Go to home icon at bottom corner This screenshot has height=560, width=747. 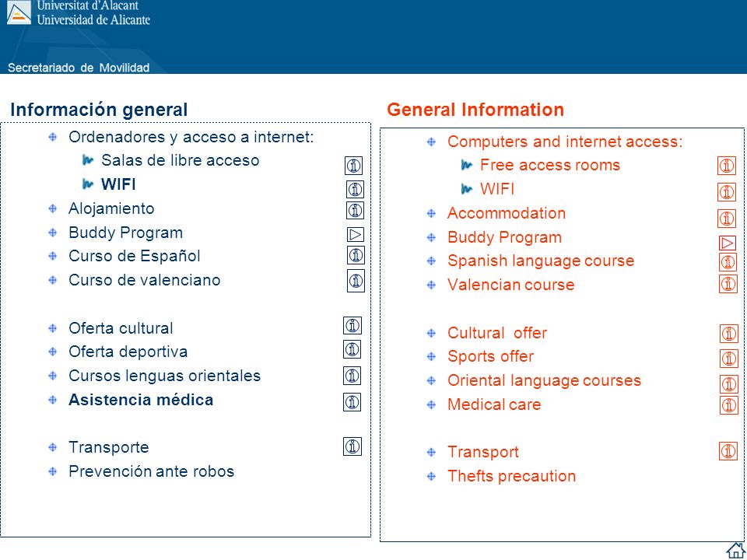[735, 550]
